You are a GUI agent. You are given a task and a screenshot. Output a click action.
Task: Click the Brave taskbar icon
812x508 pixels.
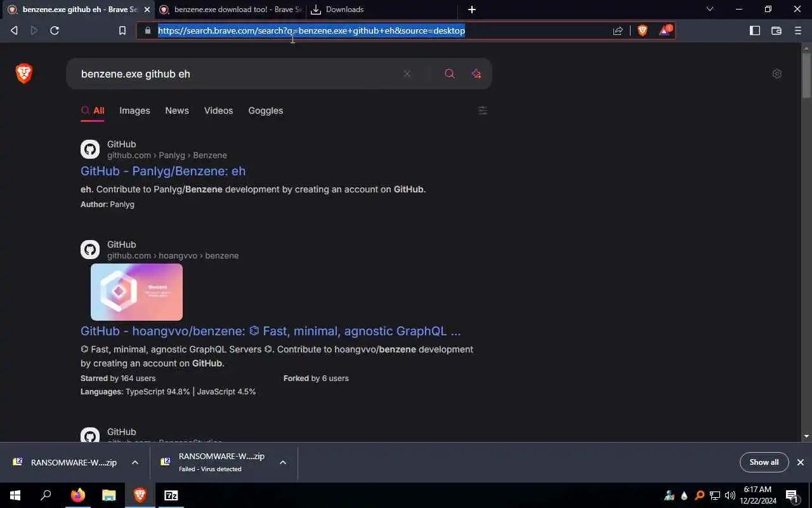pos(140,495)
